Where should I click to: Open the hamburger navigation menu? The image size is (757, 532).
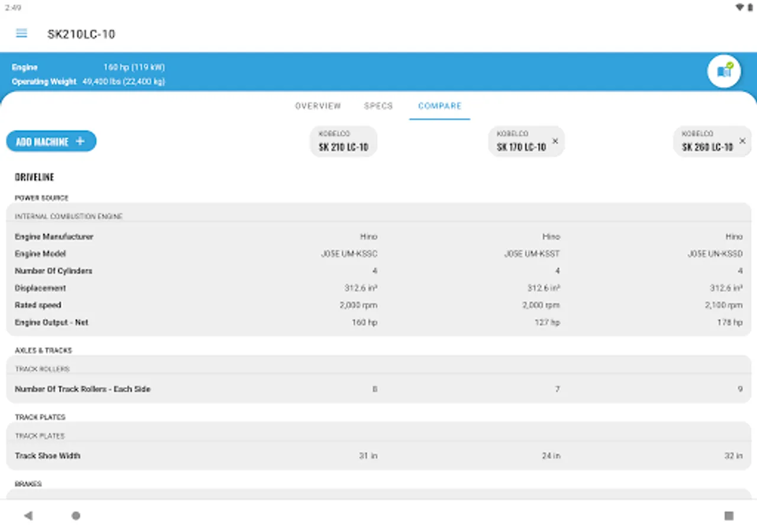pos(21,34)
